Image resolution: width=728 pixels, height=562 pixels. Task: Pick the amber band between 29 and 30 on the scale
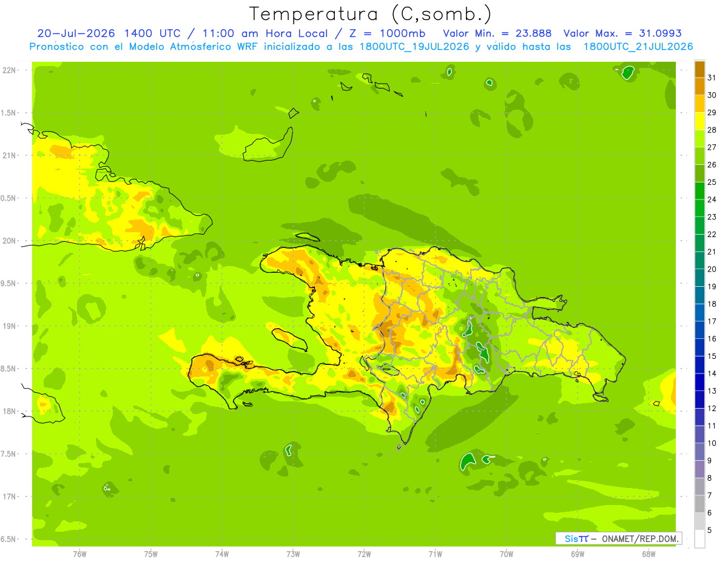tap(699, 104)
